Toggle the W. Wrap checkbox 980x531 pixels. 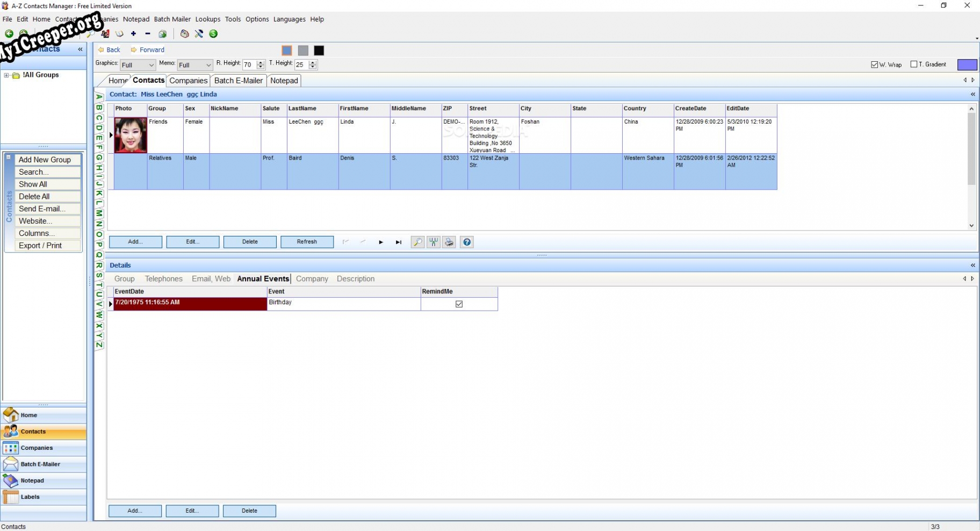pyautogui.click(x=874, y=64)
